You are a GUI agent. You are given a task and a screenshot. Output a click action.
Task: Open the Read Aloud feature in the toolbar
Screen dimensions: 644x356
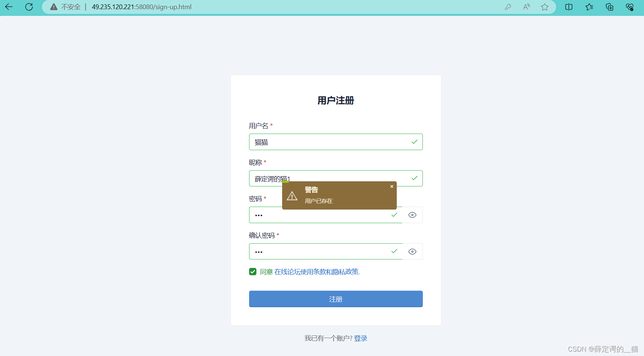(x=526, y=7)
